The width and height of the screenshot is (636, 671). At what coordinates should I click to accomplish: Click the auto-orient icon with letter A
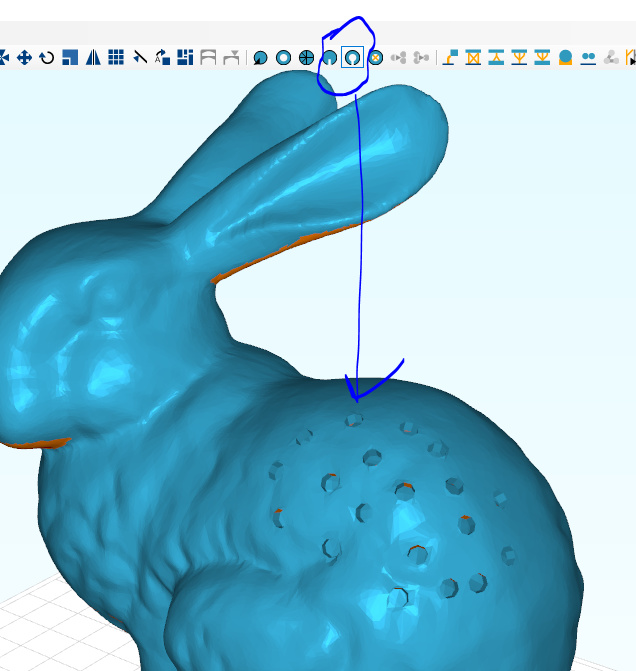[x=162, y=57]
